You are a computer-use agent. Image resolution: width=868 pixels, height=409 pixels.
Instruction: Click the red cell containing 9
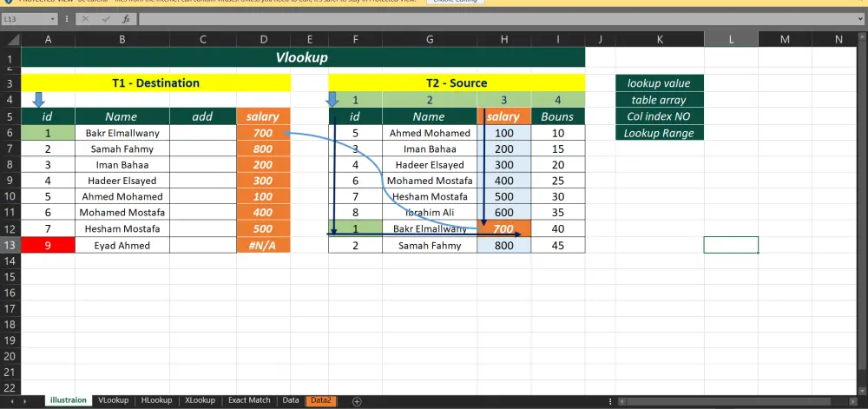(48, 245)
